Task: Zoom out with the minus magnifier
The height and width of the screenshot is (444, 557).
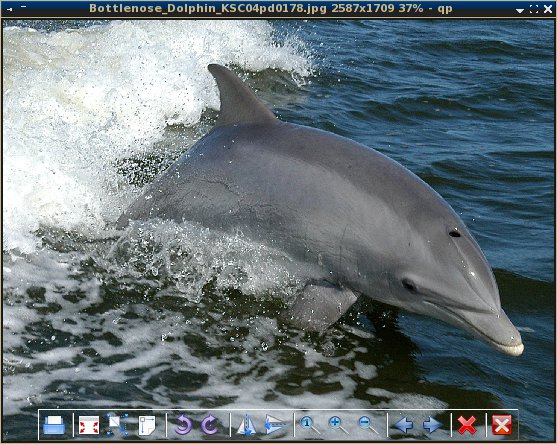Action: click(368, 425)
